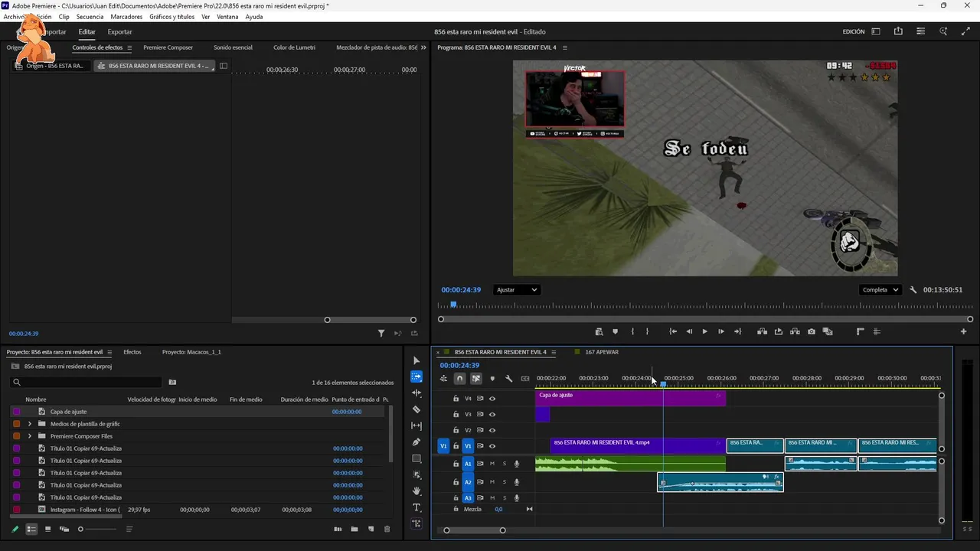Expand the Premiere Composer Files bin
Image resolution: width=980 pixels, height=551 pixels.
click(x=30, y=436)
